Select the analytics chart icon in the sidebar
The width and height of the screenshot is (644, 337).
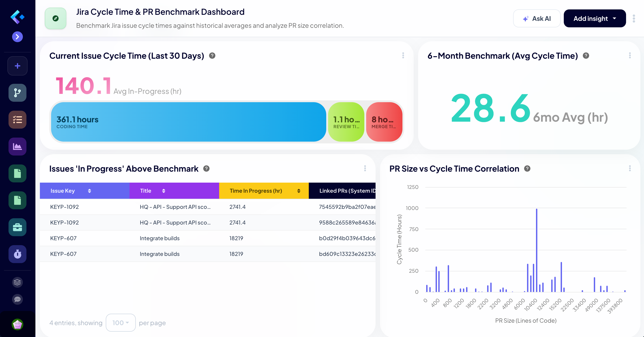point(17,147)
